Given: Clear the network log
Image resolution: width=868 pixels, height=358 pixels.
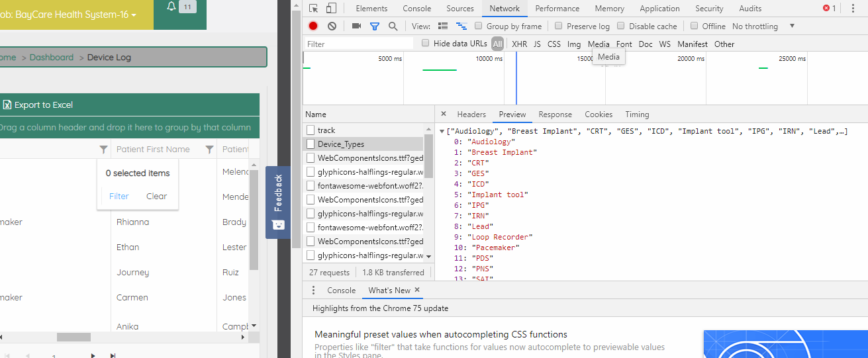Looking at the screenshot, I should tap(332, 26).
